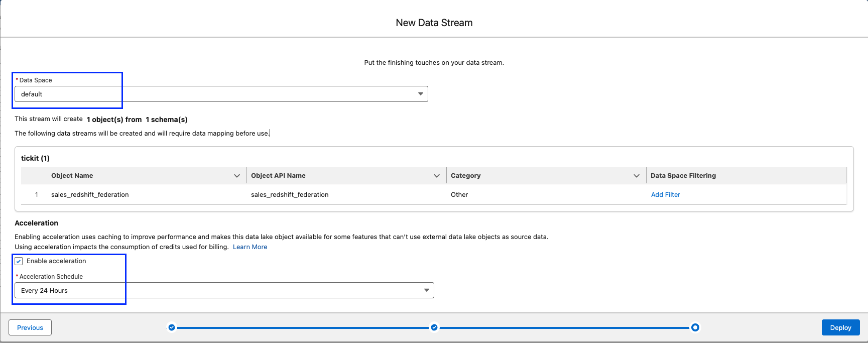Click the Data Space Filtering column header
Screen dimensions: 868x343
pos(683,176)
